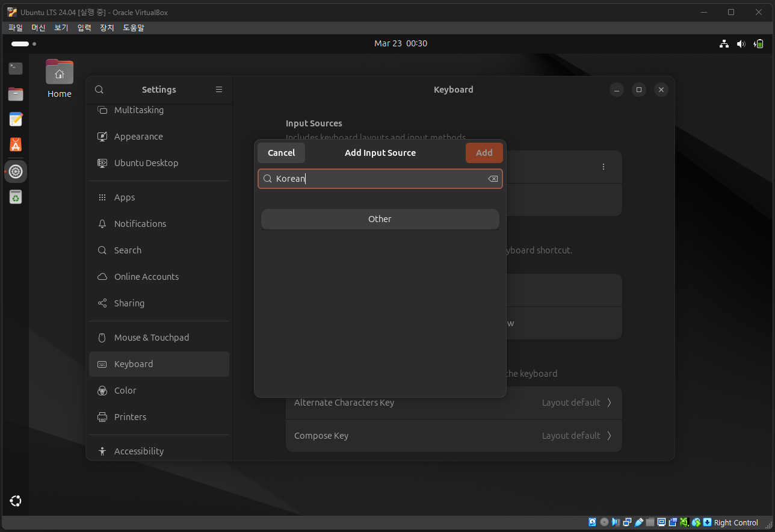Click the network icon in top bar

[724, 44]
